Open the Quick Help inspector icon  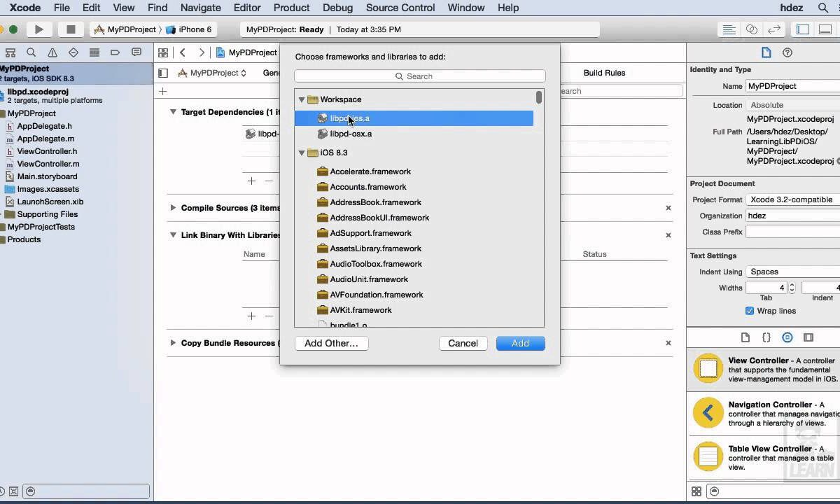tap(787, 52)
